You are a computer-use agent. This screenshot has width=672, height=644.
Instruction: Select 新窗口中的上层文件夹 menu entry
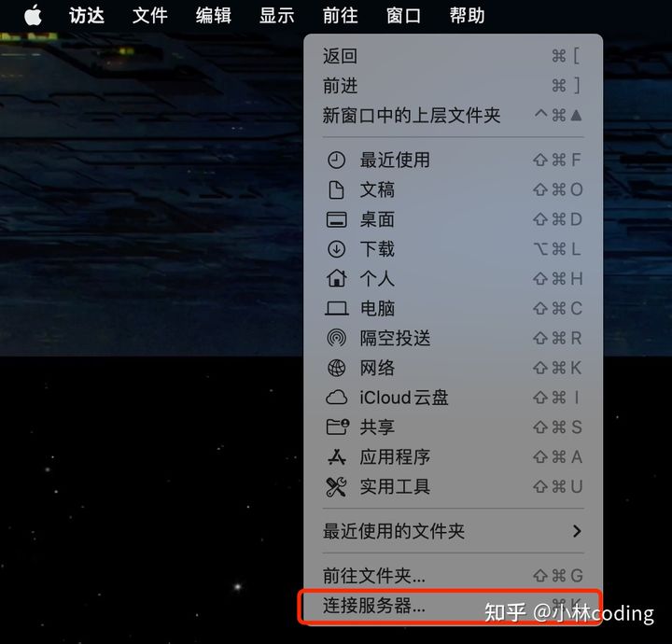tap(453, 115)
